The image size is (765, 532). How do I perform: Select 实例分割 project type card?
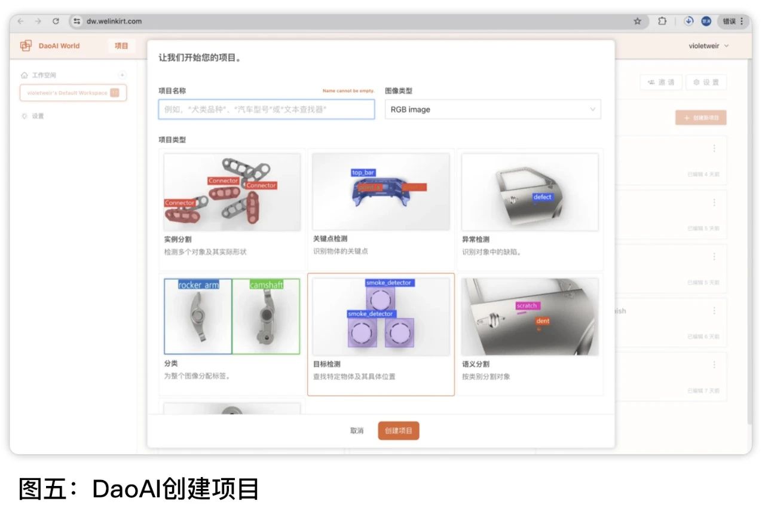[232, 209]
